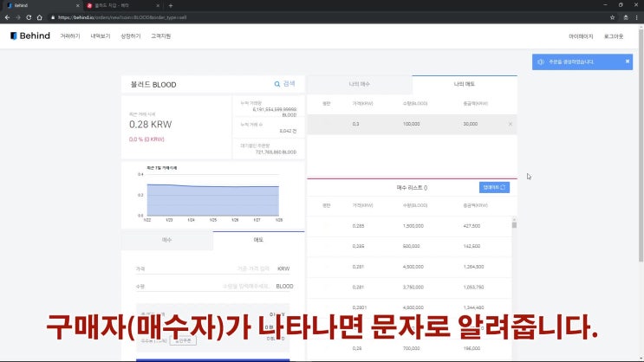Viewport: 644px width, 362px height.
Task: Open a new browser tab with plus
Action: 171,6
